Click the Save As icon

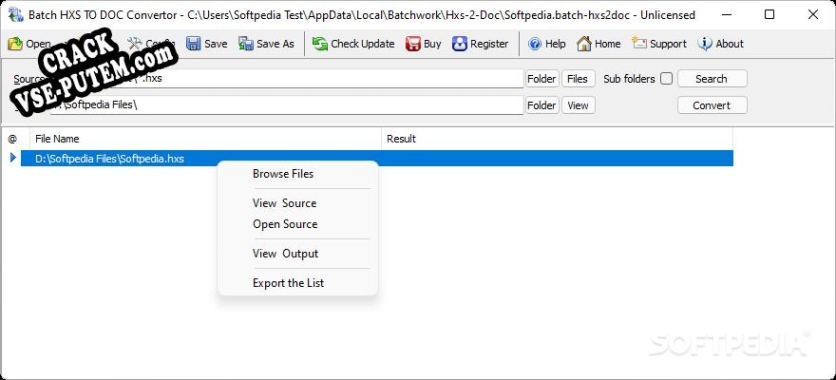point(246,44)
